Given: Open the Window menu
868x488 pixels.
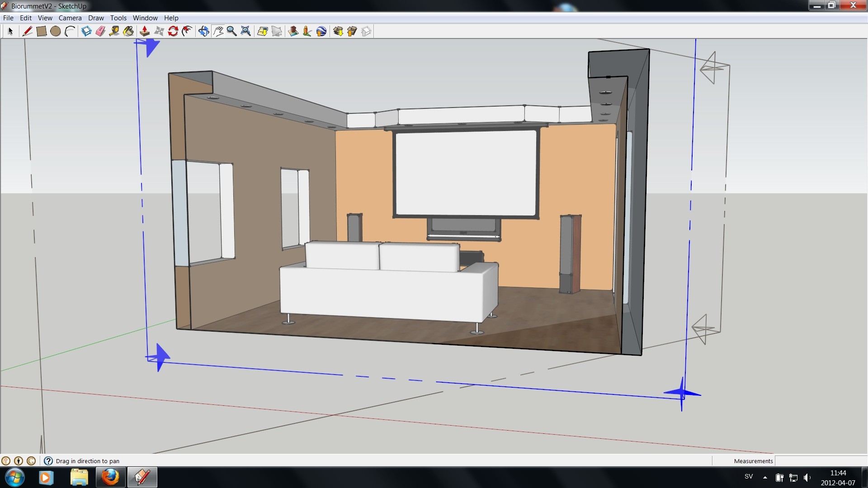Looking at the screenshot, I should coord(145,18).
